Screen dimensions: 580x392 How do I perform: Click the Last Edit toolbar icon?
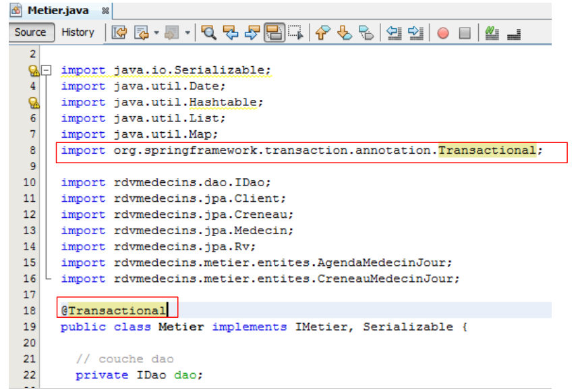119,32
